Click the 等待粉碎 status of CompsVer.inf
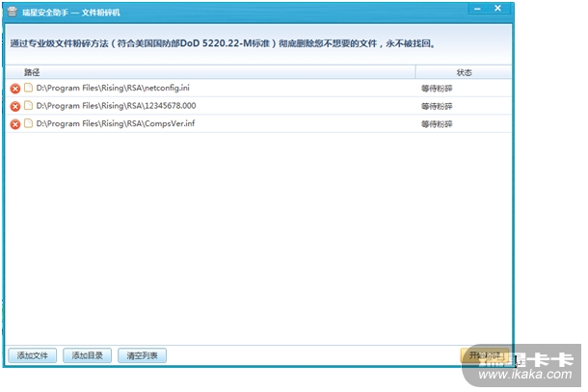This screenshot has width=588, height=392. click(437, 123)
